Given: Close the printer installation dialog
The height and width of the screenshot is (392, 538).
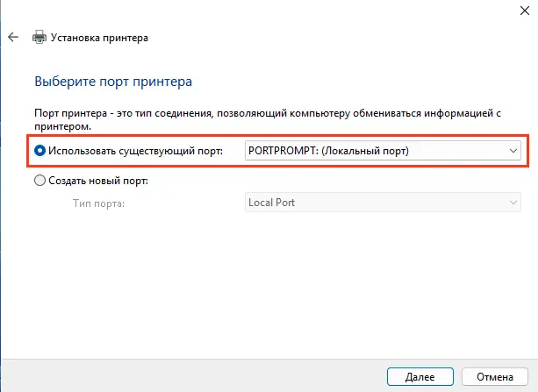Looking at the screenshot, I should pyautogui.click(x=524, y=11).
